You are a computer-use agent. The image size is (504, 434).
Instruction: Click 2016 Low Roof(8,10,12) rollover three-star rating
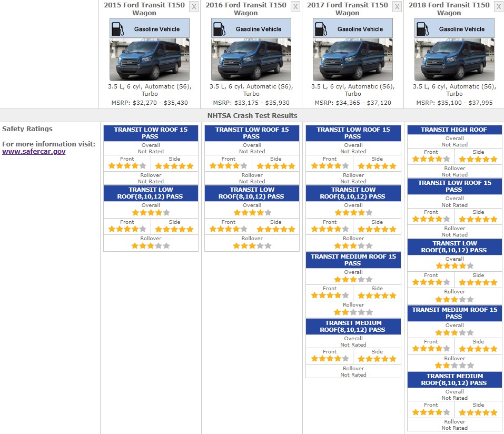point(252,246)
